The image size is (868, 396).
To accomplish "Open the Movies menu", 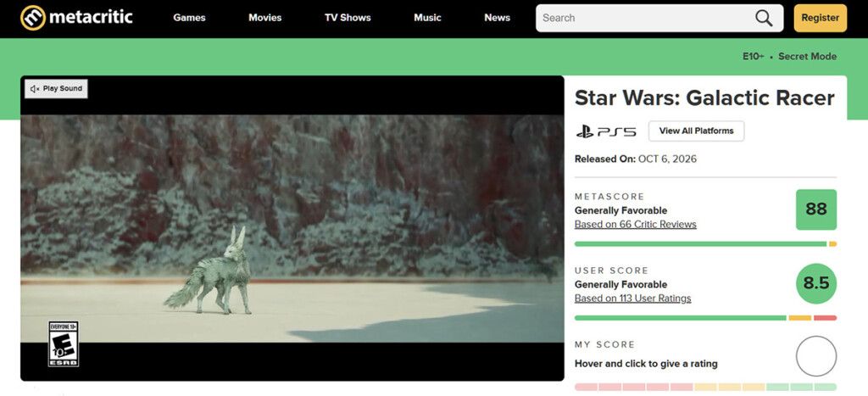I will pyautogui.click(x=264, y=18).
